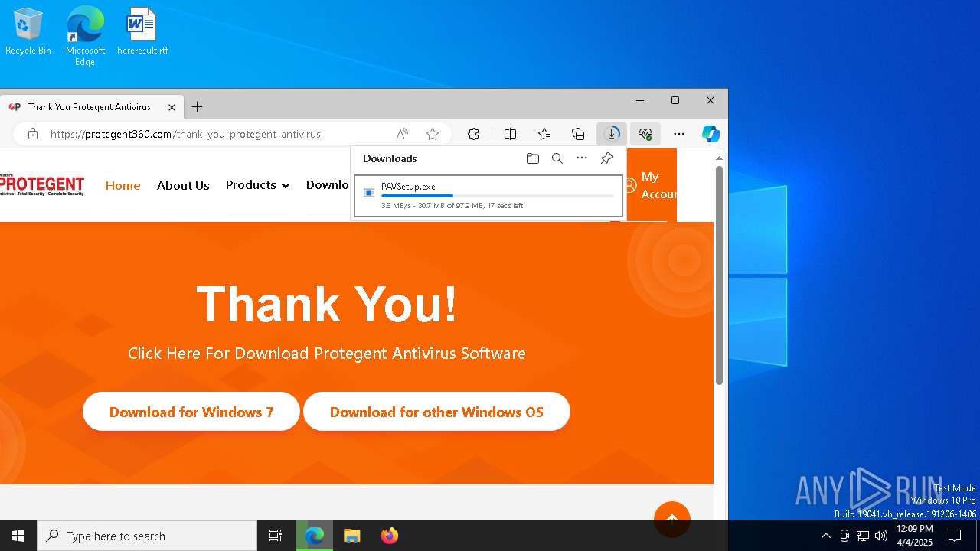Launch Firefox from taskbar
Image resolution: width=980 pixels, height=551 pixels.
pyautogui.click(x=389, y=536)
